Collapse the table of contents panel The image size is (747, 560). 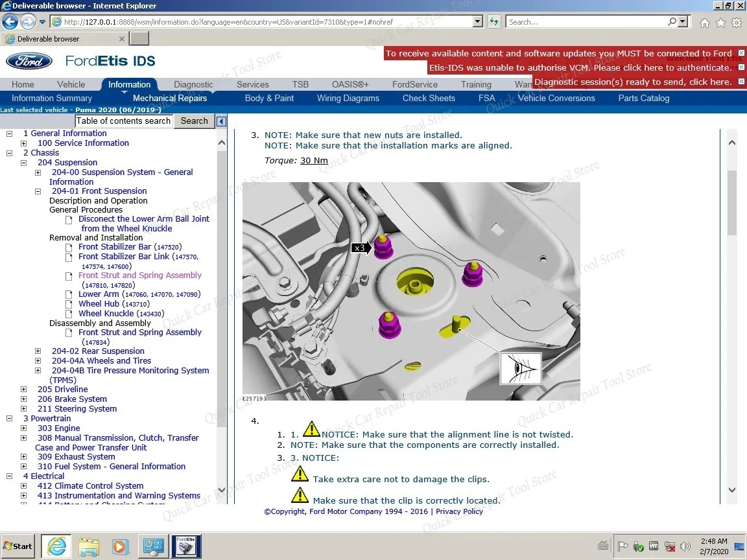pos(221,121)
